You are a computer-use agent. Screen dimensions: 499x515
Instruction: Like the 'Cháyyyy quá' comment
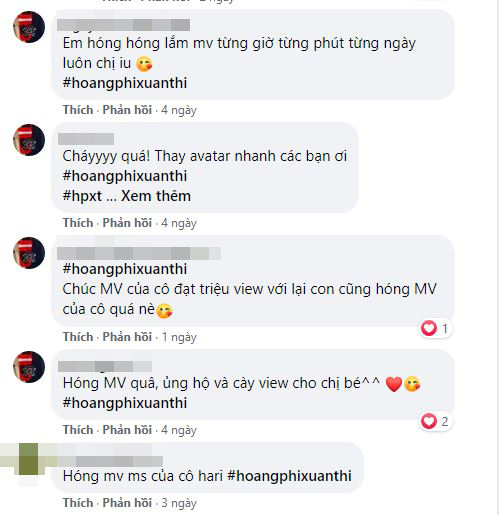(x=78, y=223)
